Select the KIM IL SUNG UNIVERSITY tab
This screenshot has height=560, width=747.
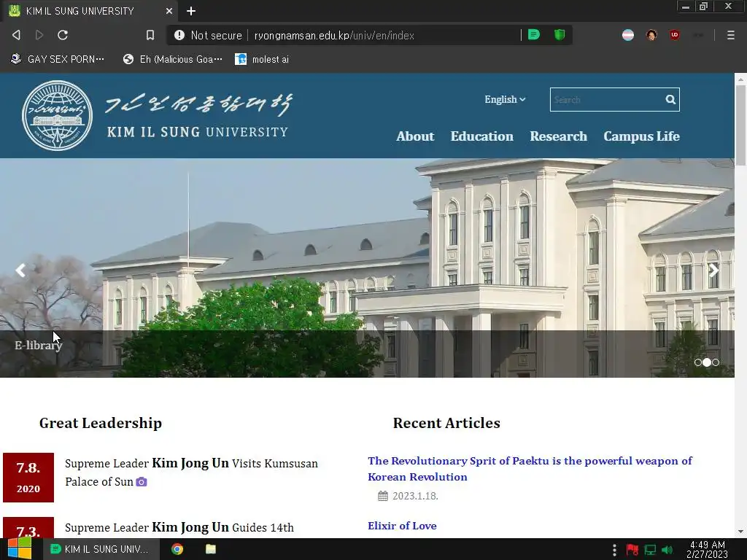click(91, 11)
